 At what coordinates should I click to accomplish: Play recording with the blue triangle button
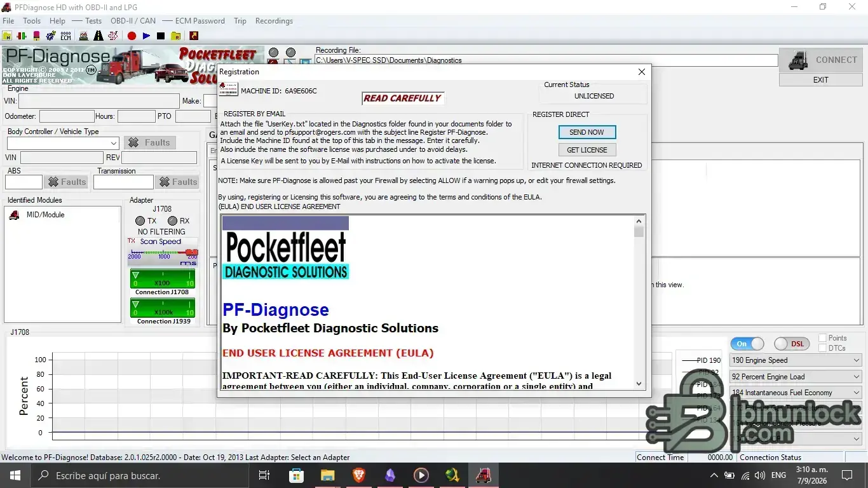146,36
